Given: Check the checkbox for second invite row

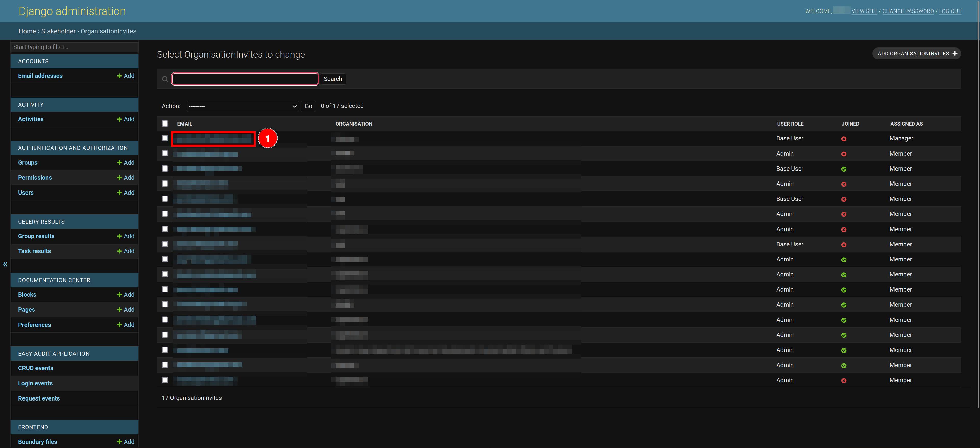Looking at the screenshot, I should click(x=164, y=153).
